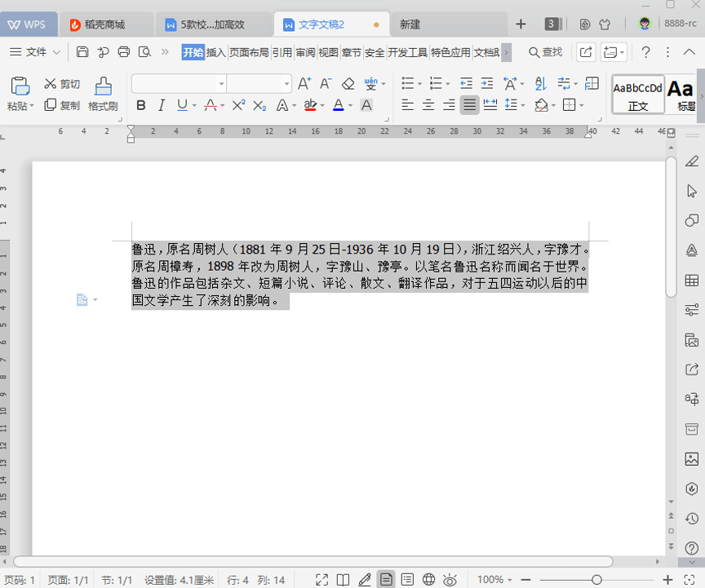This screenshot has height=588, width=705.
Task: Switch to page layout view in status bar
Action: [x=386, y=580]
